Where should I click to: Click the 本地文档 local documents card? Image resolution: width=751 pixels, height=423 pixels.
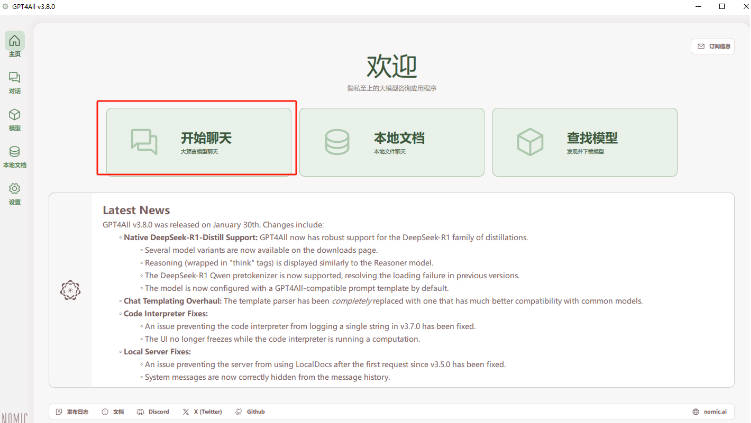click(x=392, y=142)
